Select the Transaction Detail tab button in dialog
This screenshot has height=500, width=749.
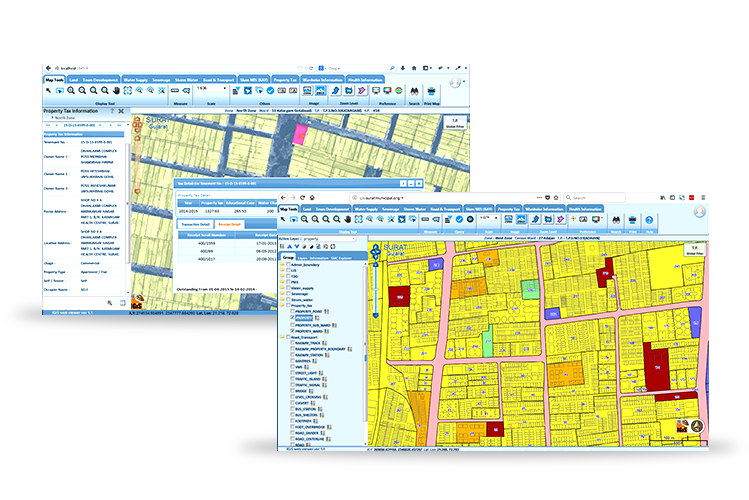tap(195, 224)
